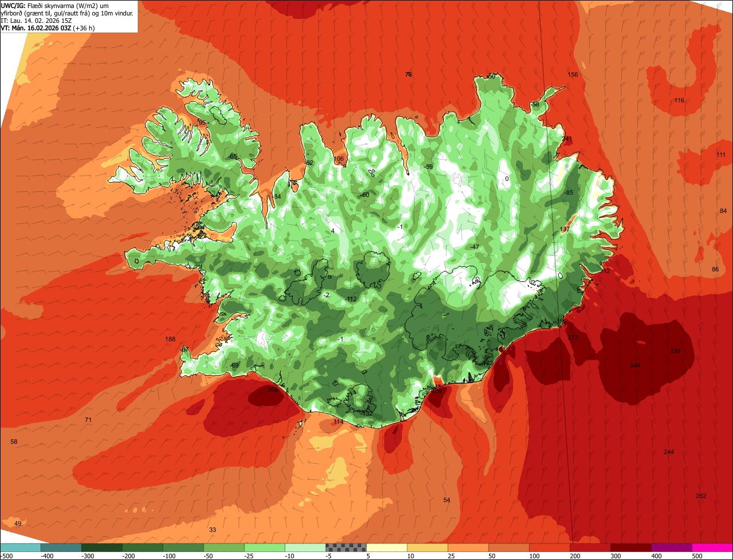Viewport: 733px width, 560px height.
Task: Click the -200 to -100 green legend swatch
Action: (x=143, y=547)
